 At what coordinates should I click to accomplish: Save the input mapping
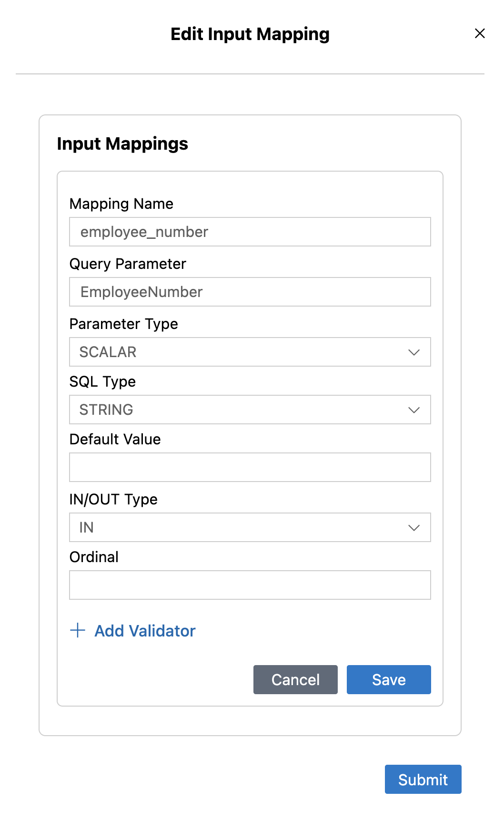point(388,679)
